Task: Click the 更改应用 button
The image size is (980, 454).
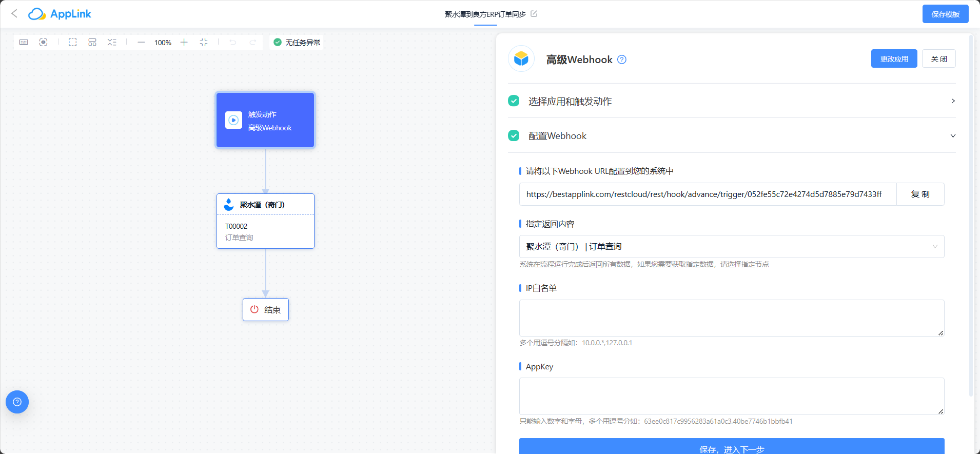Action: click(x=894, y=58)
